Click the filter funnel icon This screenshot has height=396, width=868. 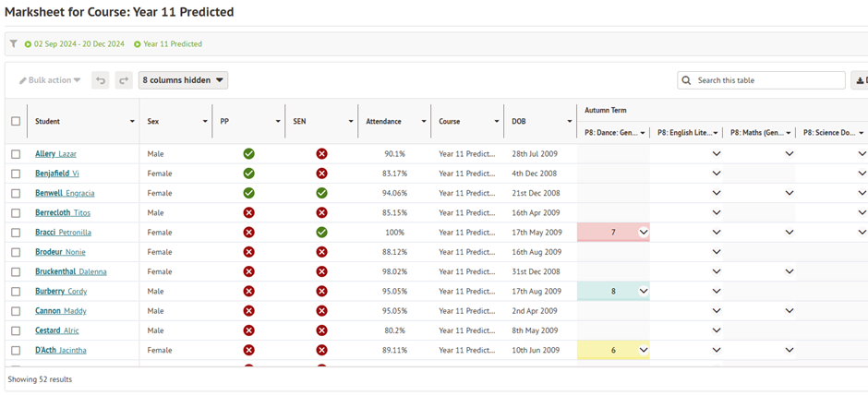coord(14,43)
